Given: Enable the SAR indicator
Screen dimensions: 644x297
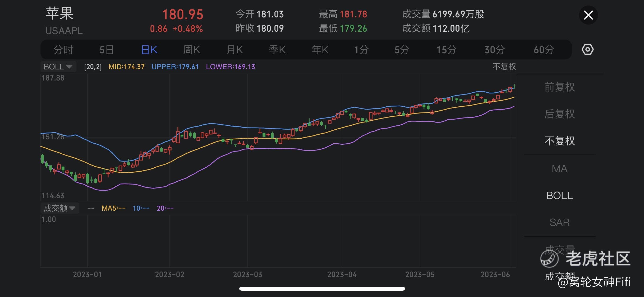Looking at the screenshot, I should (560, 223).
